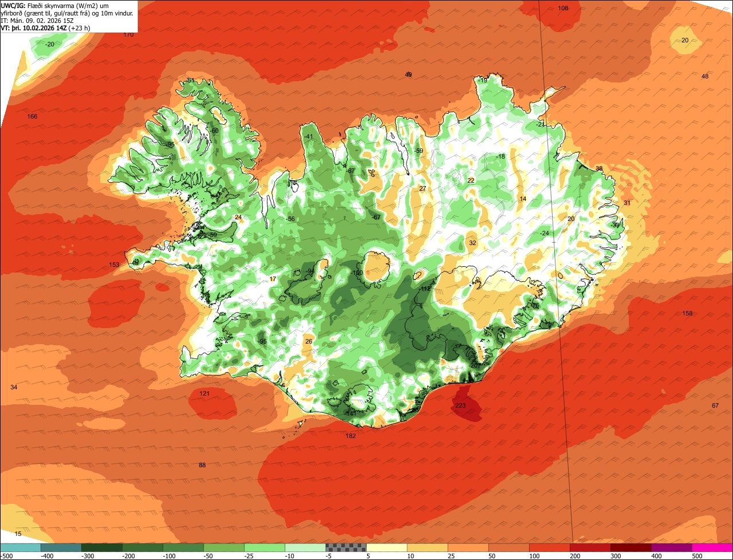This screenshot has height=560, width=733.
Task: Click the magenta legend swatch right of 500
Action: coord(712,547)
